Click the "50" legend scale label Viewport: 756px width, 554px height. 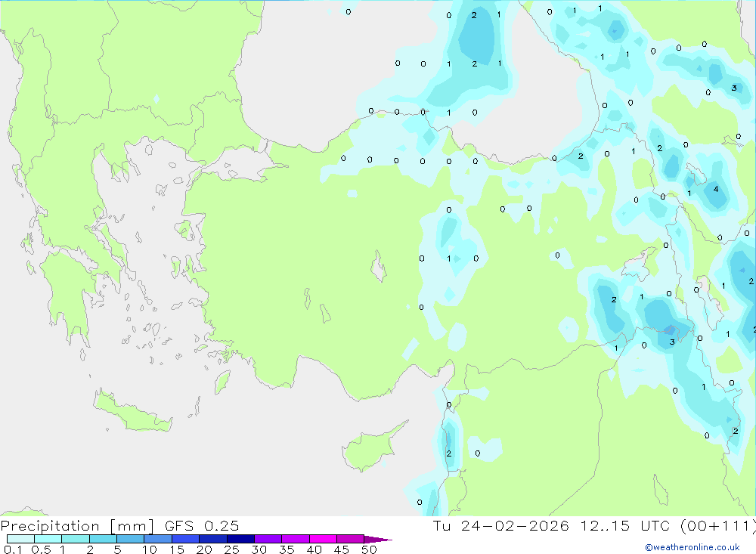tap(369, 549)
